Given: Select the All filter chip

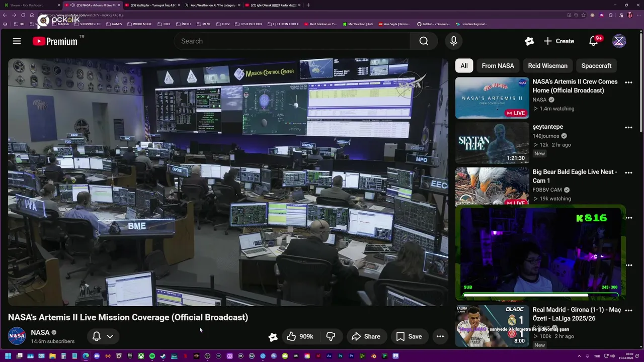Looking at the screenshot, I should pos(464,66).
